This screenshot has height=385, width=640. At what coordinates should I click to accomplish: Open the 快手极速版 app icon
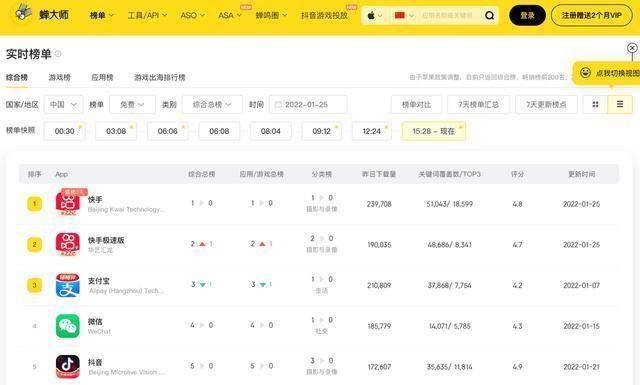click(67, 244)
